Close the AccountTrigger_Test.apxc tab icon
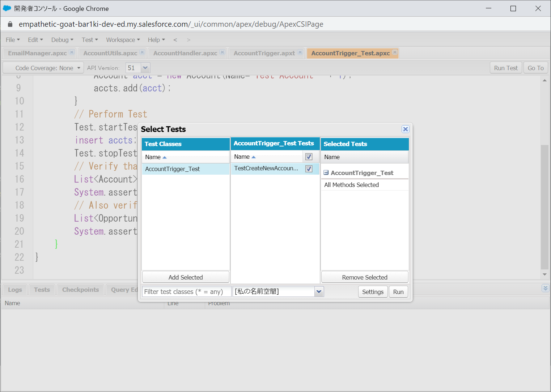 [395, 52]
